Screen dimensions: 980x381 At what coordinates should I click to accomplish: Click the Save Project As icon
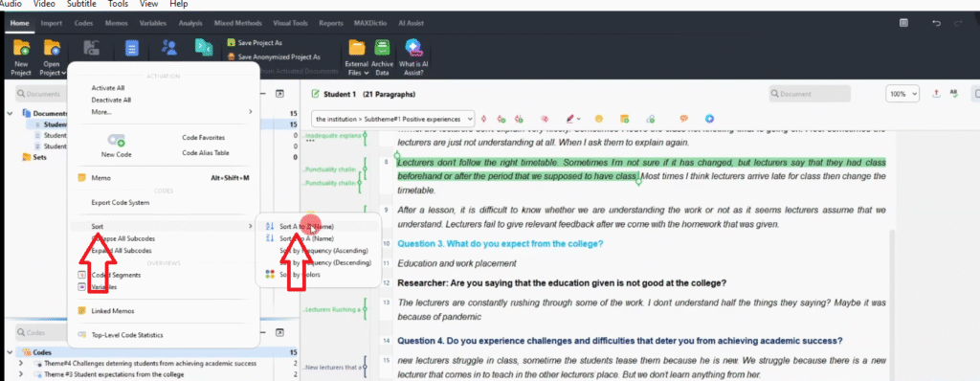click(232, 42)
